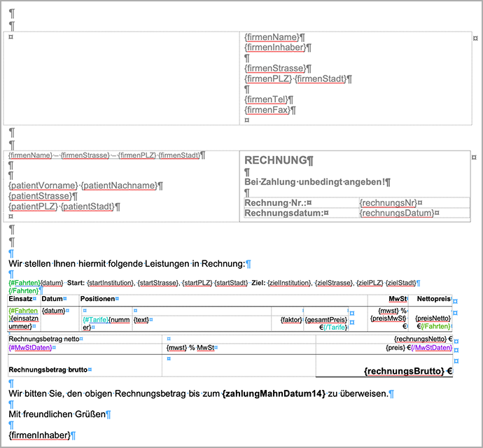This screenshot has width=483, height=448.
Task: Click {firmenPLZ} in the top company block
Action: 268,78
